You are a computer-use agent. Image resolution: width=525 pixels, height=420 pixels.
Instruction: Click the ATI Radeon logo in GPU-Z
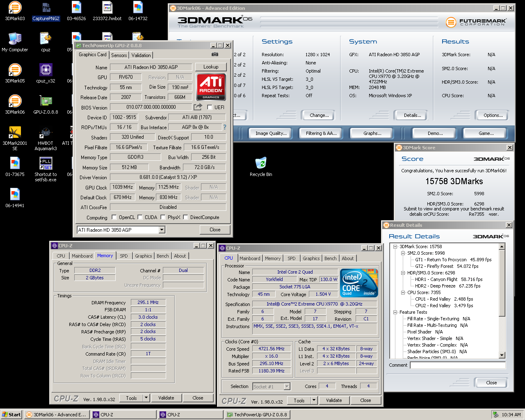click(x=211, y=87)
